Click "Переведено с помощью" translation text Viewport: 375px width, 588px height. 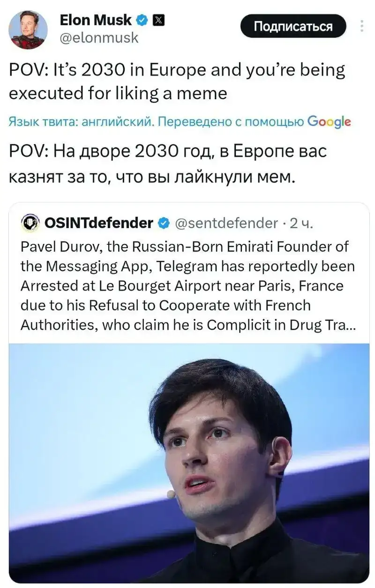(x=230, y=122)
